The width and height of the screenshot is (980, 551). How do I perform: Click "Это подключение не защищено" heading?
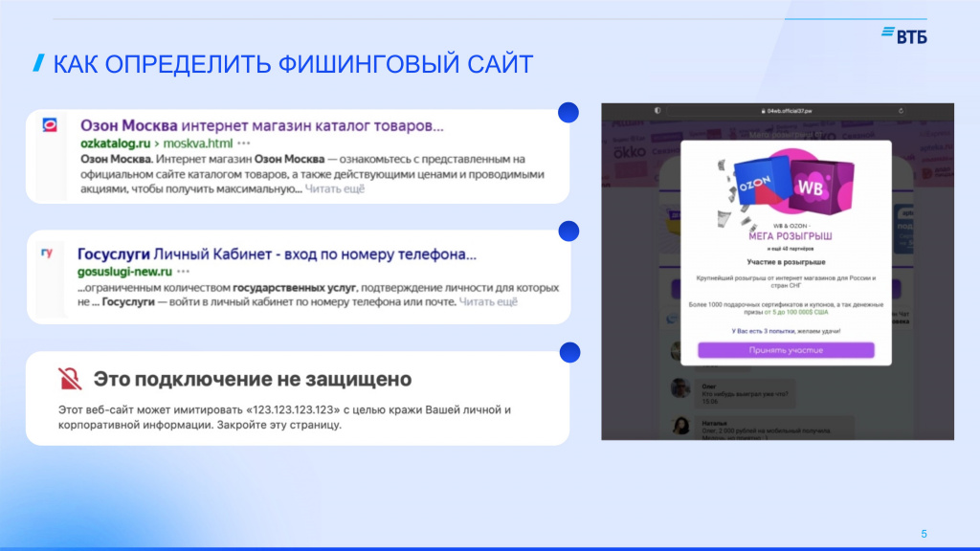pos(253,379)
